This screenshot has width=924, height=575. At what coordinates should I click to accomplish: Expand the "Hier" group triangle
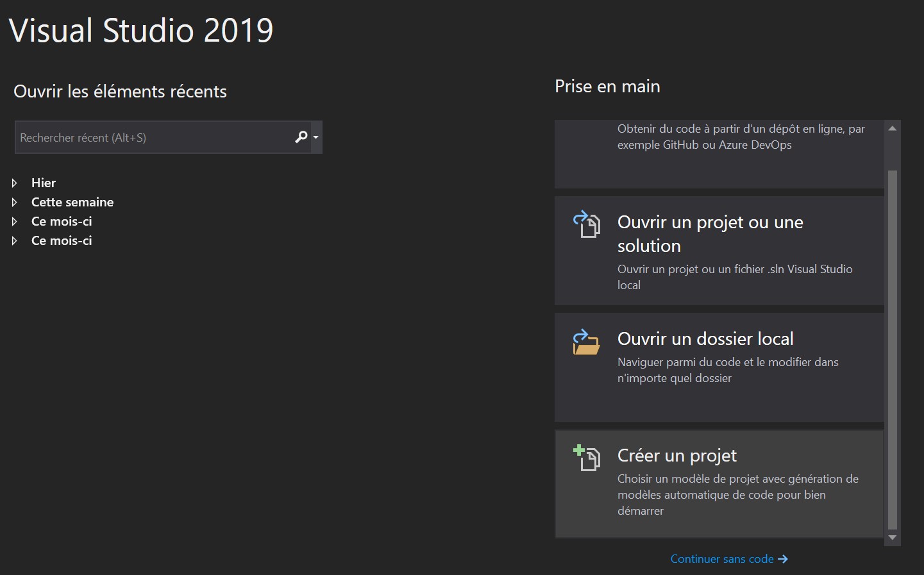[x=15, y=183]
